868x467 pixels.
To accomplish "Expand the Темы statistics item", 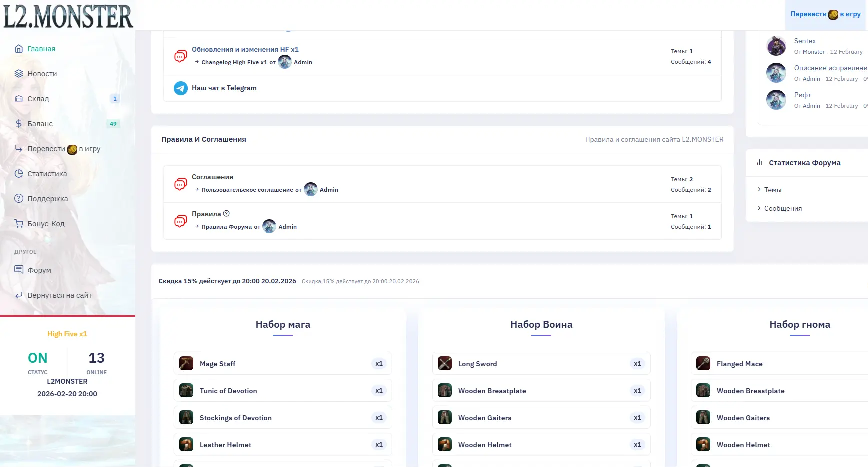I will [x=772, y=190].
